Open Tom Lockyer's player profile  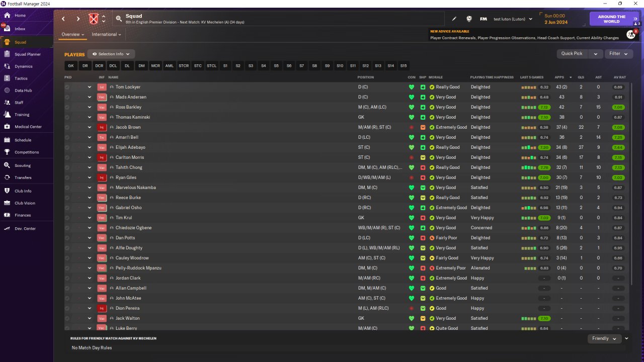point(128,87)
